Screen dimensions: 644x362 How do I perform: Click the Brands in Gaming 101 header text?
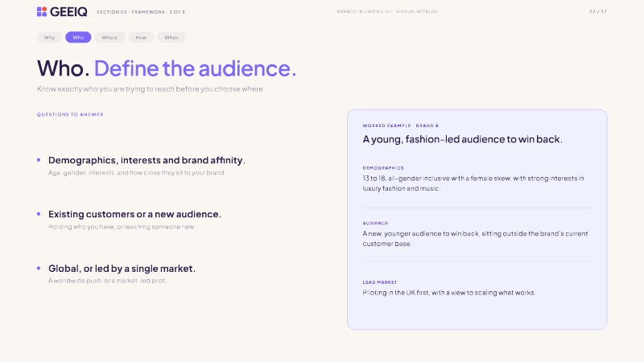pyautogui.click(x=387, y=11)
